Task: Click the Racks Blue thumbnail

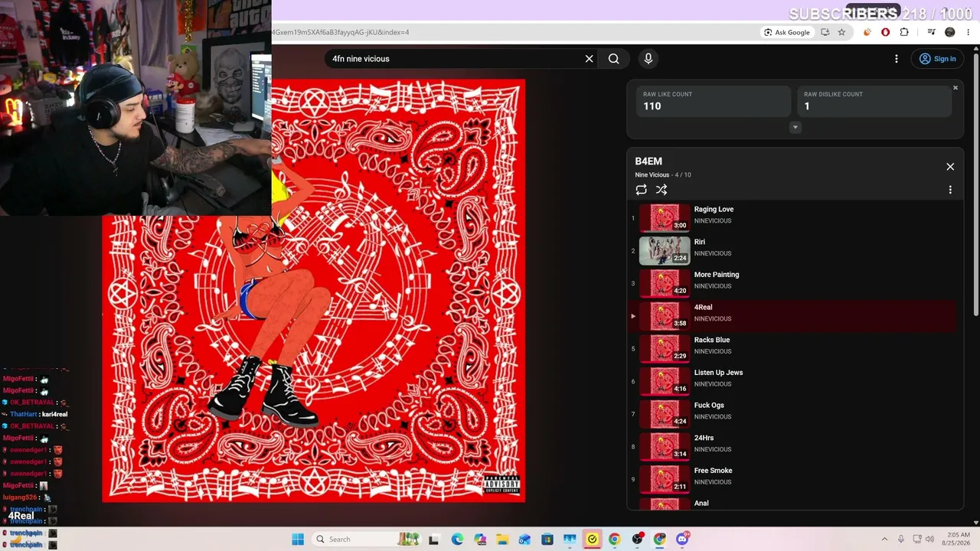Action: point(665,348)
